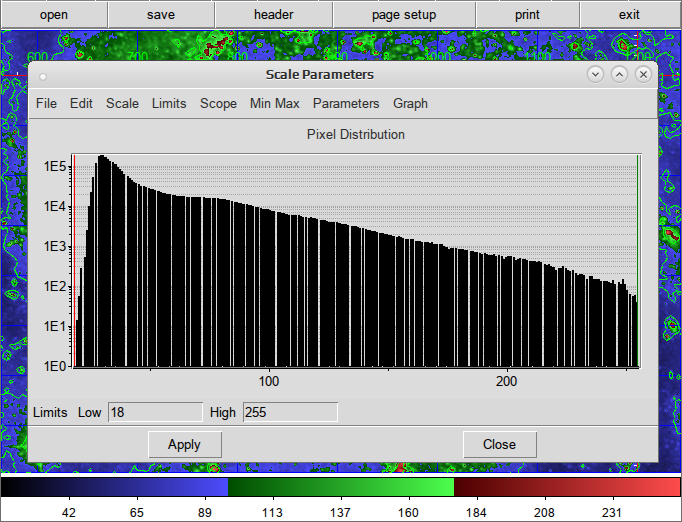The height and width of the screenshot is (522, 682).
Task: Click the save button
Action: tap(161, 15)
